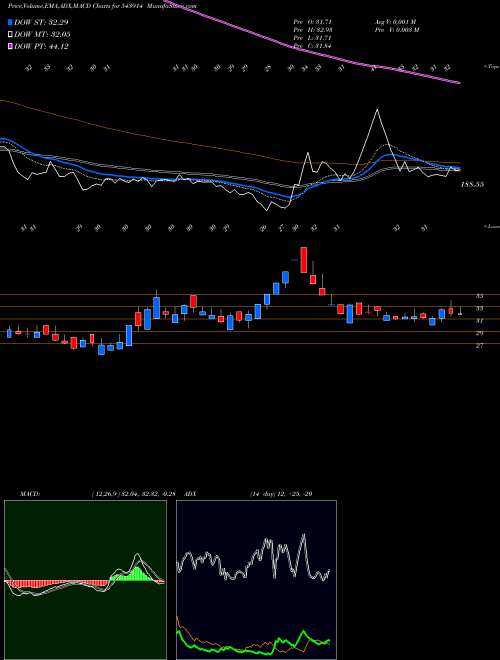500x660 pixels.
Task: Click the 'Pre L: 31.71' value
Action: pos(314,38)
